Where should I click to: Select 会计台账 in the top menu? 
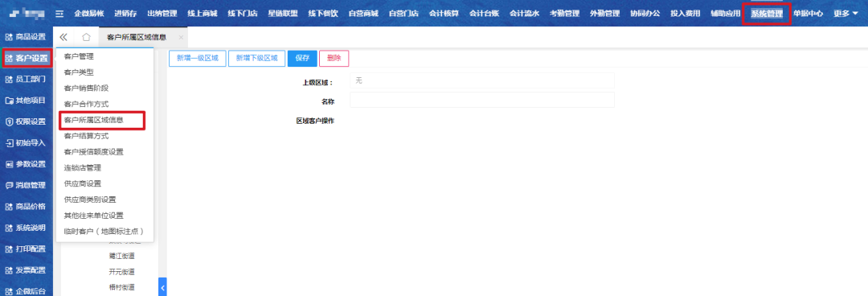click(485, 14)
